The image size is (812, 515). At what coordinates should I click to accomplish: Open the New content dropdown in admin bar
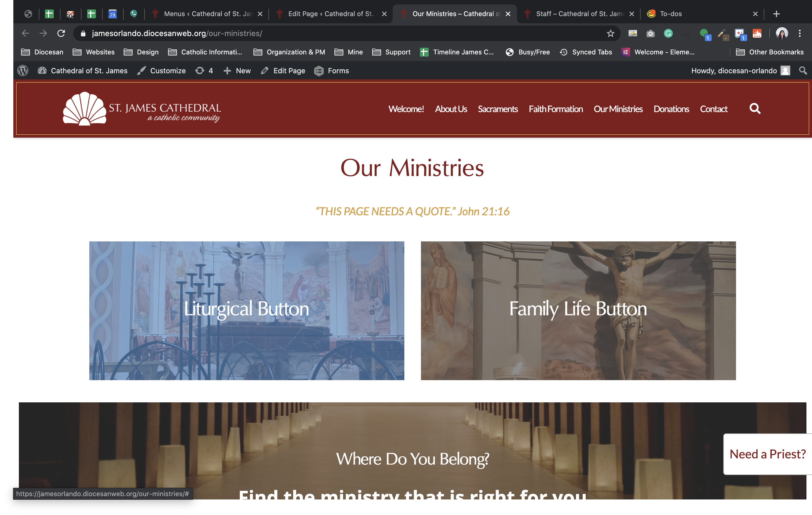coord(237,70)
